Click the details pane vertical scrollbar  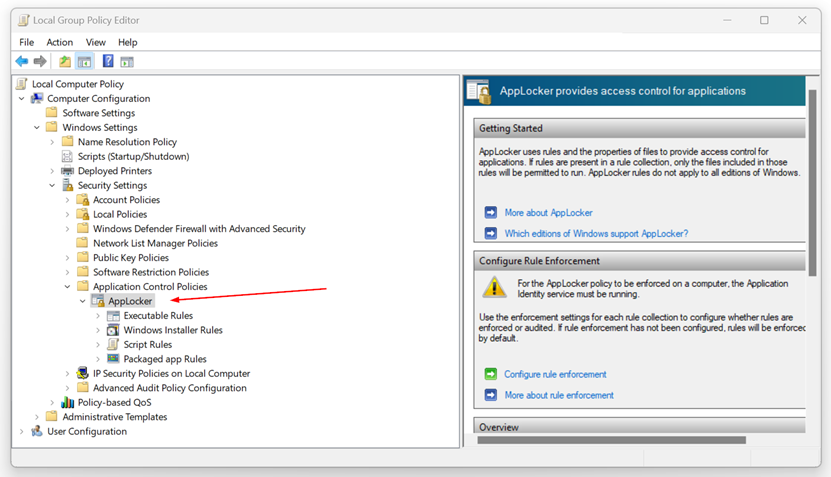(812, 183)
